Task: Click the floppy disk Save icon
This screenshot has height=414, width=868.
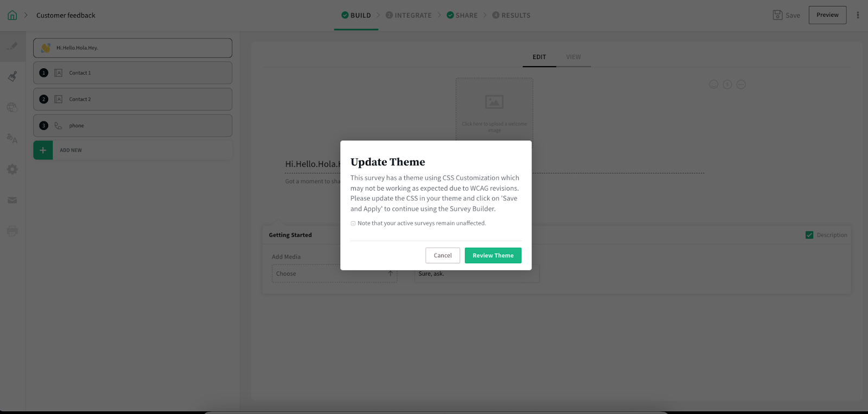Action: click(777, 15)
